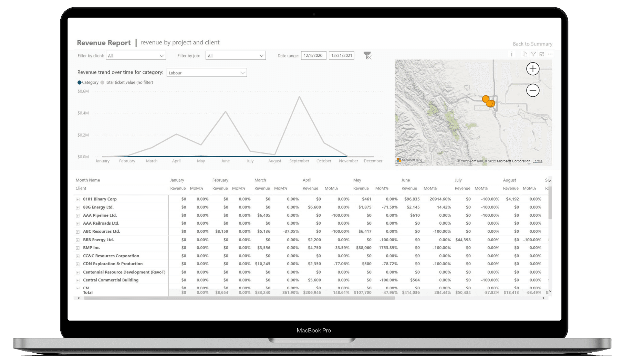Toggle the Total ticket value legend item
The height and width of the screenshot is (364, 624).
[x=127, y=83]
